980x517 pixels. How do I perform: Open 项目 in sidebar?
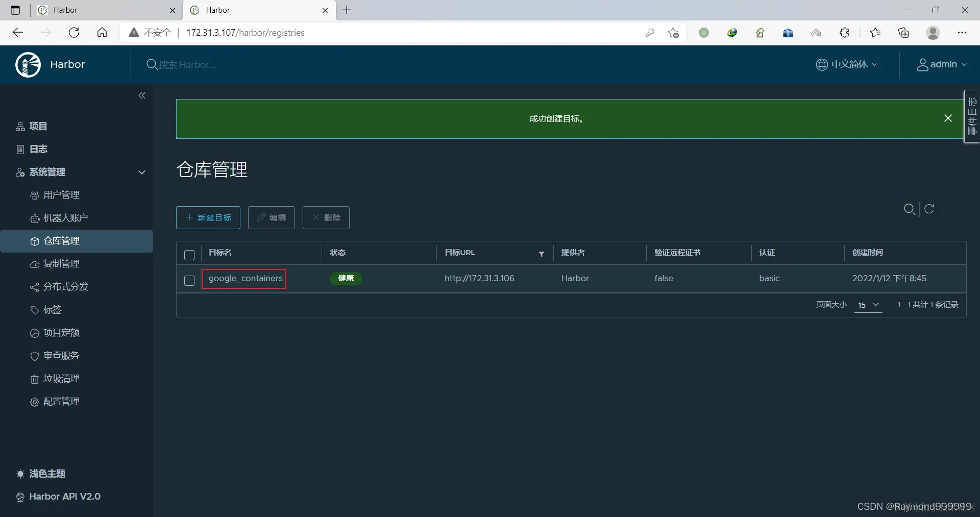pos(32,126)
